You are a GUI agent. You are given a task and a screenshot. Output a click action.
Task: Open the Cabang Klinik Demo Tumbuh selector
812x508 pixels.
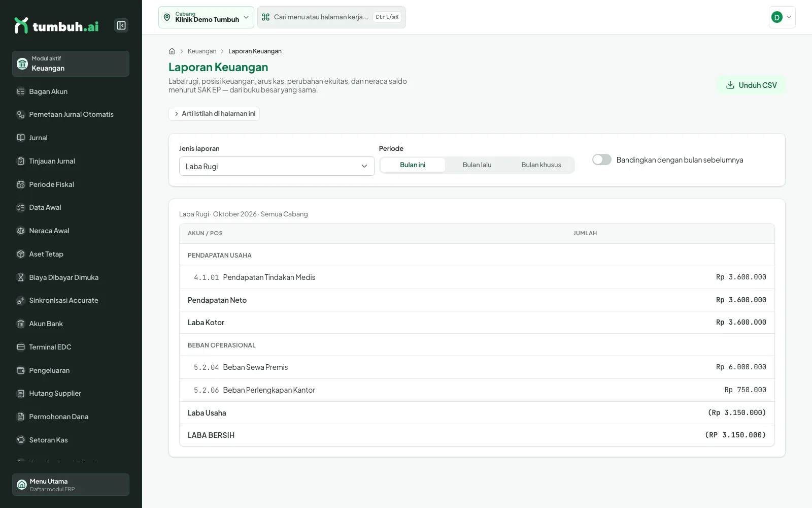[206, 17]
